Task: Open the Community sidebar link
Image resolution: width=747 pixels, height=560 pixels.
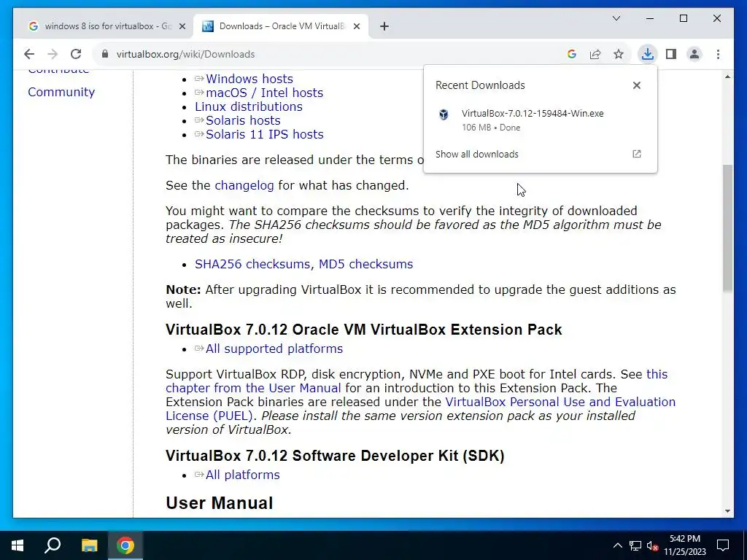Action: point(61,92)
